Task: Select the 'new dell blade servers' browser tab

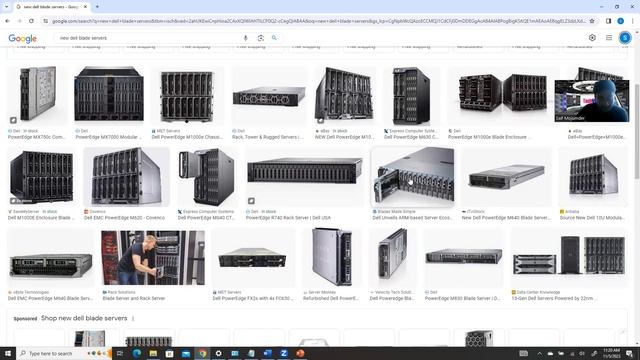Action: [51, 7]
